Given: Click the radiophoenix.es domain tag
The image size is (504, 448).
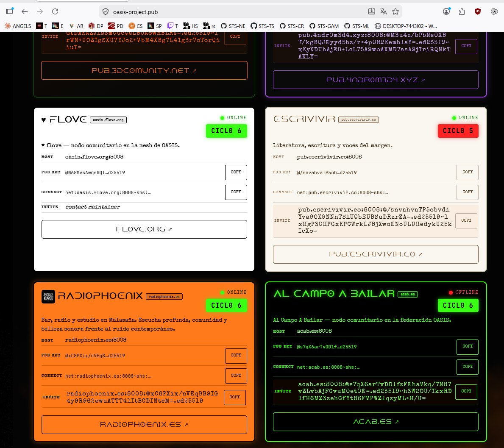Looking at the screenshot, I should [x=164, y=297].
